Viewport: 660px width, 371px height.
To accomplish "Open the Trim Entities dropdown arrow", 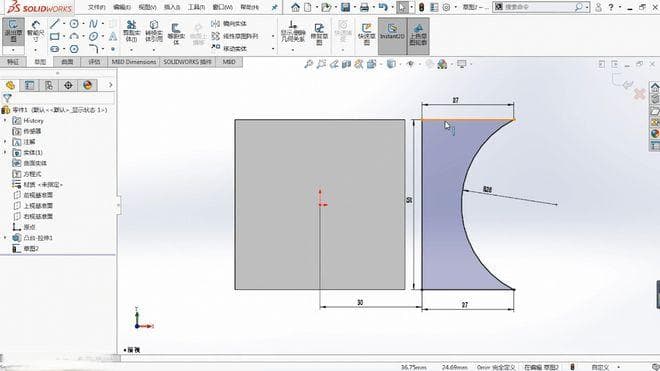I will (x=131, y=50).
